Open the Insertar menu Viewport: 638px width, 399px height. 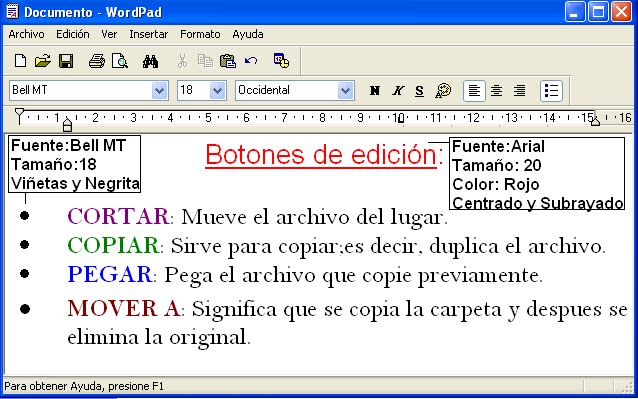coord(149,34)
